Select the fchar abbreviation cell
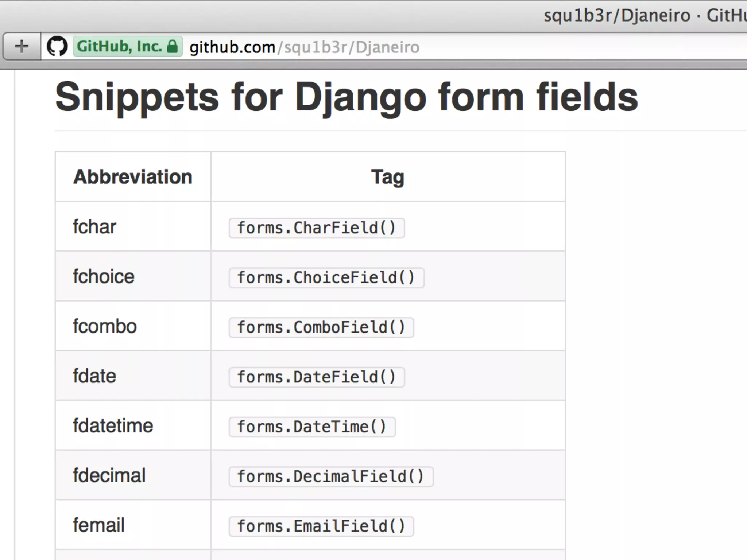 (133, 226)
